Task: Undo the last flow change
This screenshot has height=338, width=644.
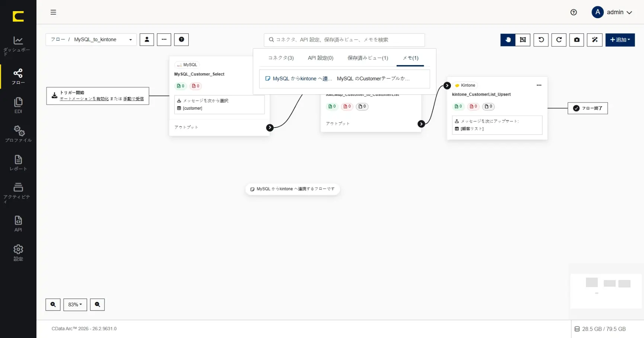Action: click(541, 40)
